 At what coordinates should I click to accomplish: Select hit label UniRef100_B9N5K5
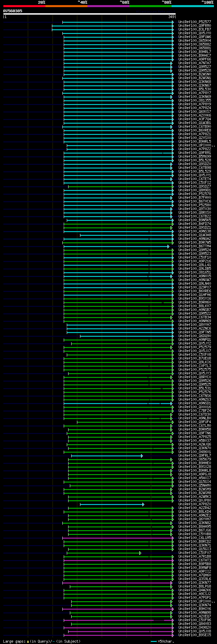[195, 220]
